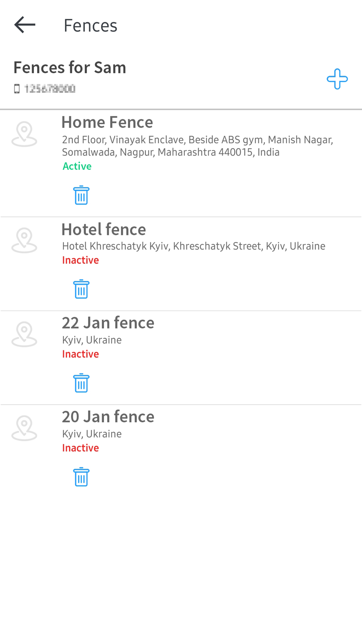Open the 22 Jan fence title

coord(108,323)
